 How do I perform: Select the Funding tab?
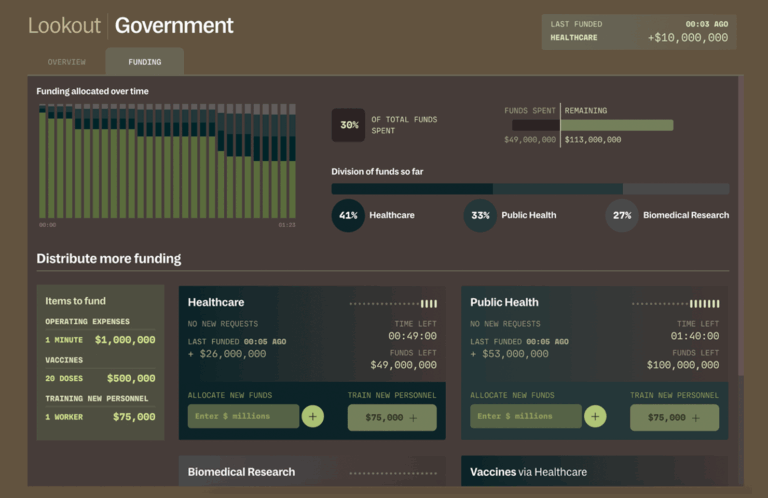[144, 62]
